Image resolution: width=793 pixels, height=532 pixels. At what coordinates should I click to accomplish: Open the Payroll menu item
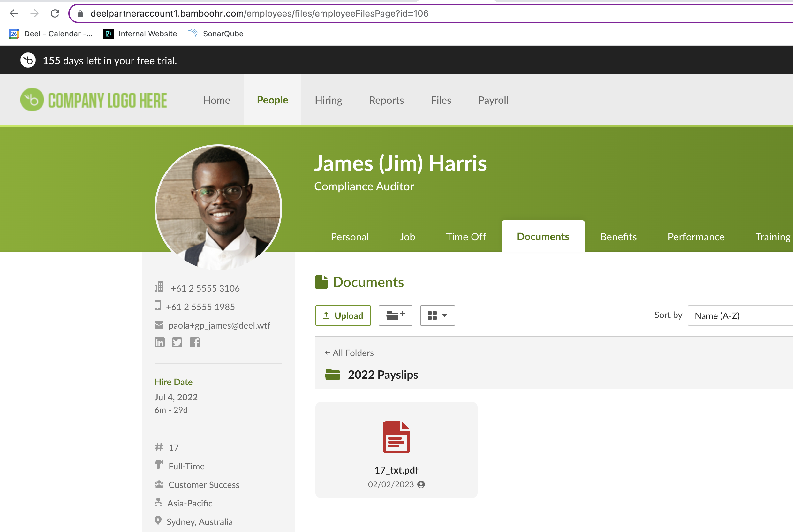[x=493, y=100]
